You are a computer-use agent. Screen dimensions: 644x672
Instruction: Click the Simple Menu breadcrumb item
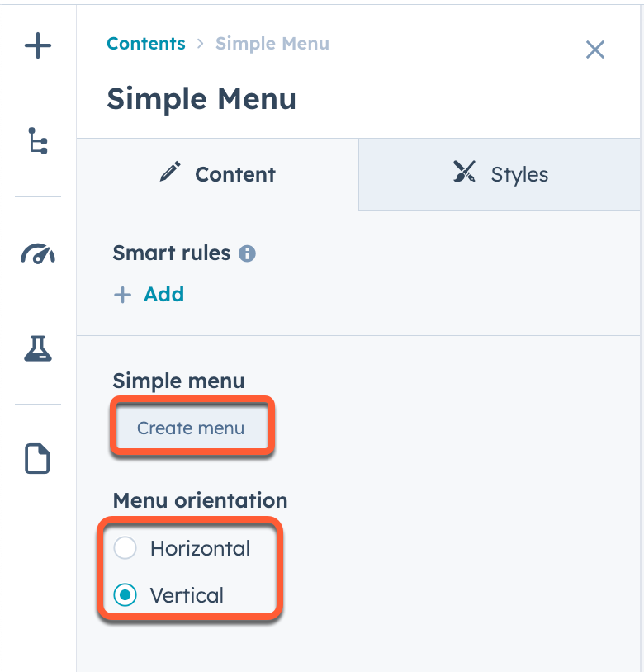pyautogui.click(x=272, y=44)
